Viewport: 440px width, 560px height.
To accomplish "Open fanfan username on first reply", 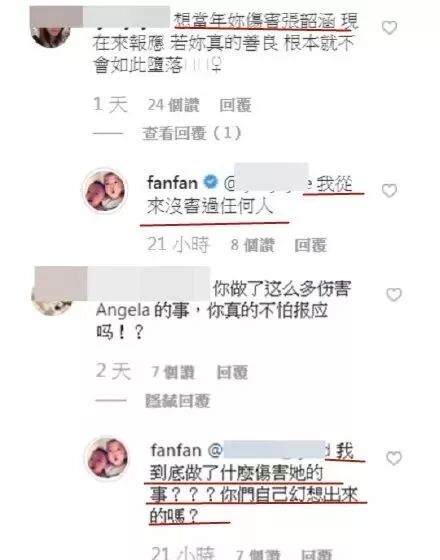I will point(172,183).
